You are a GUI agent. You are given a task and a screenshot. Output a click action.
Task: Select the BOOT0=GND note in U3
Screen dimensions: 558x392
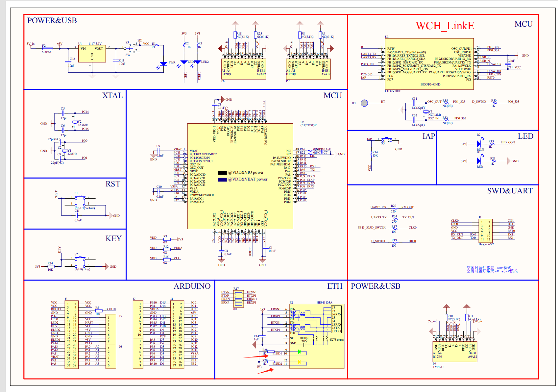pos(430,85)
